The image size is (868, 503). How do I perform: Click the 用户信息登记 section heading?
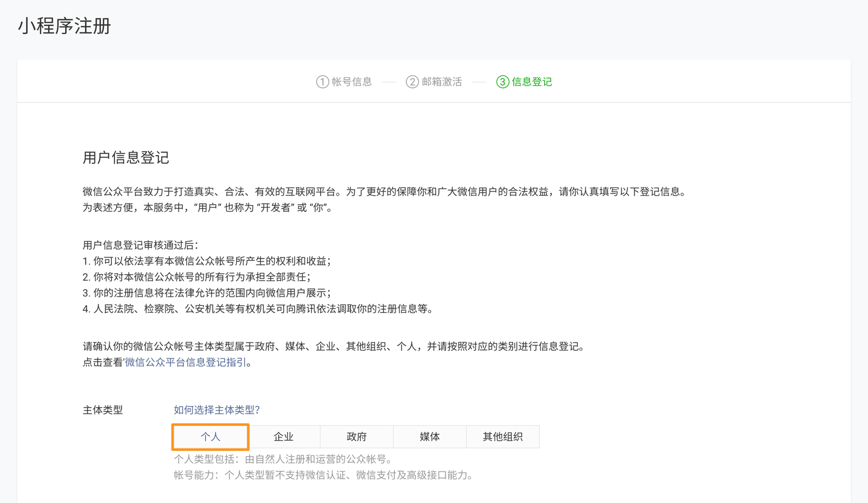(126, 158)
